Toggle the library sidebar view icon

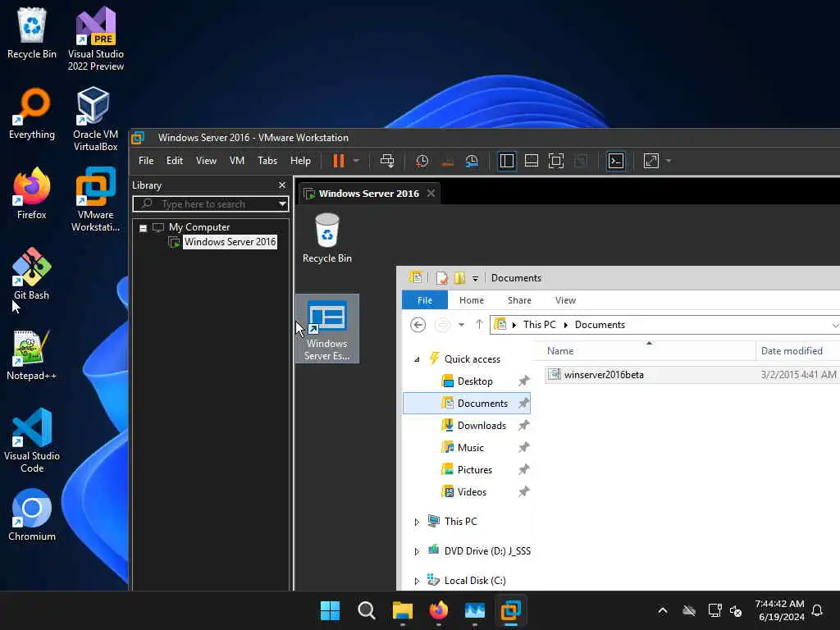coord(506,161)
